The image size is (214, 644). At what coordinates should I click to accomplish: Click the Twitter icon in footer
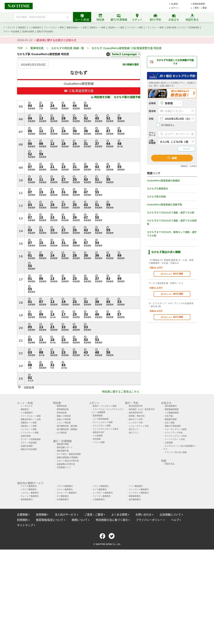point(111,536)
